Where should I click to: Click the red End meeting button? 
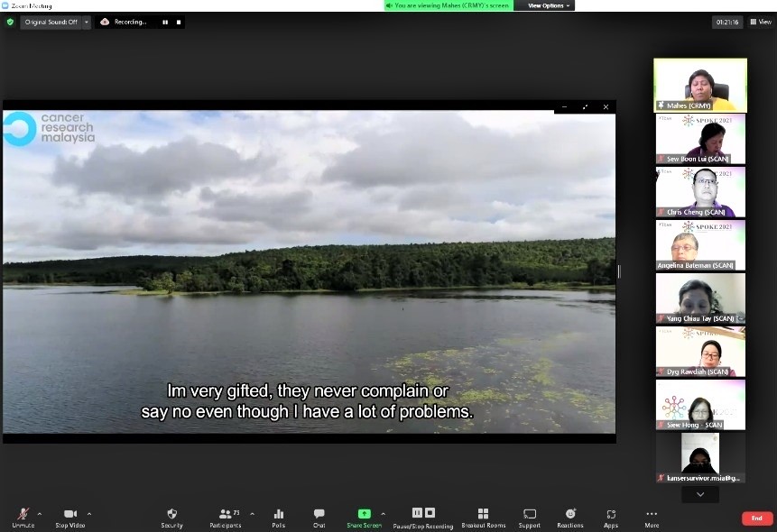tap(756, 518)
